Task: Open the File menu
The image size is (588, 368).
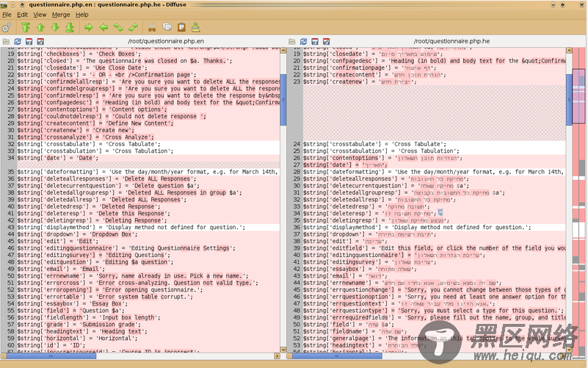Action: [x=7, y=15]
